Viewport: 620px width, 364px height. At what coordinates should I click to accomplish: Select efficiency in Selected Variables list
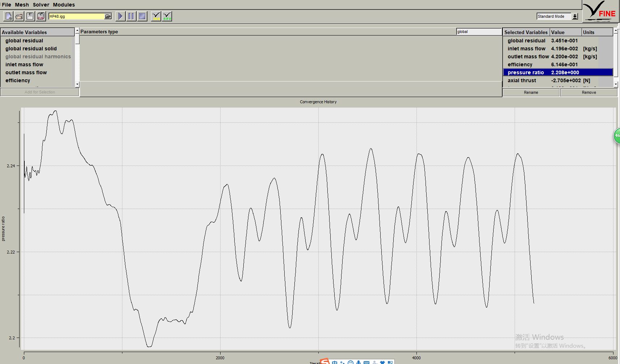[520, 64]
